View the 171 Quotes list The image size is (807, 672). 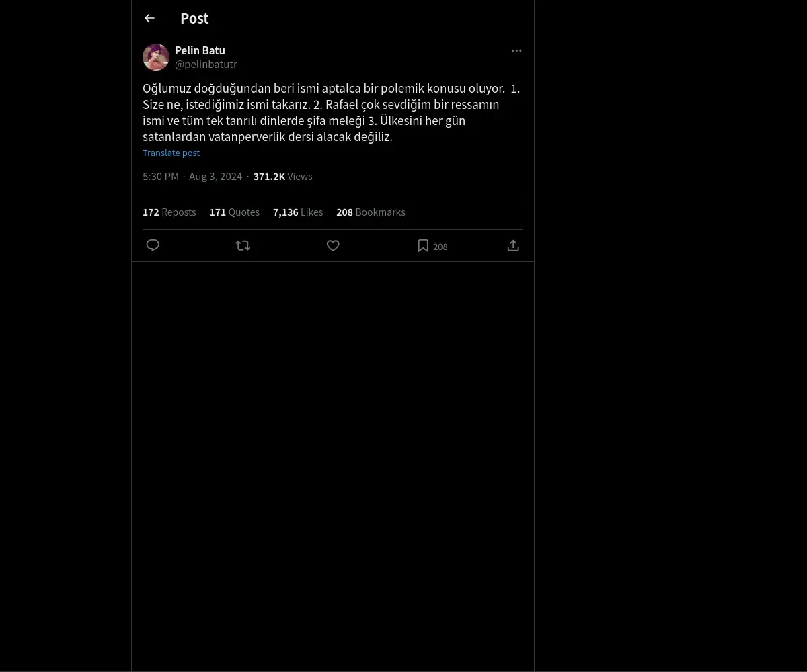click(234, 212)
